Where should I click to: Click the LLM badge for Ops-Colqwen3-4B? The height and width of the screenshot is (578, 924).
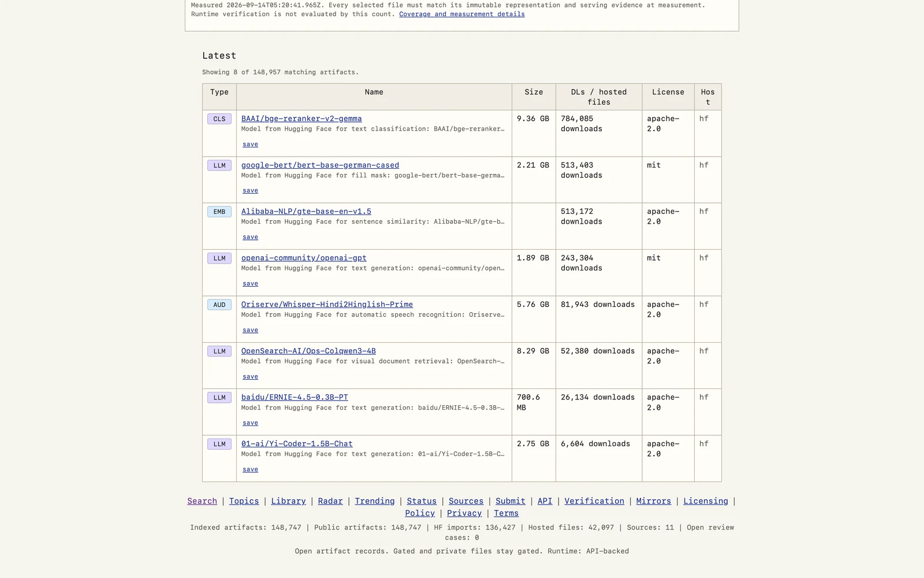click(219, 351)
